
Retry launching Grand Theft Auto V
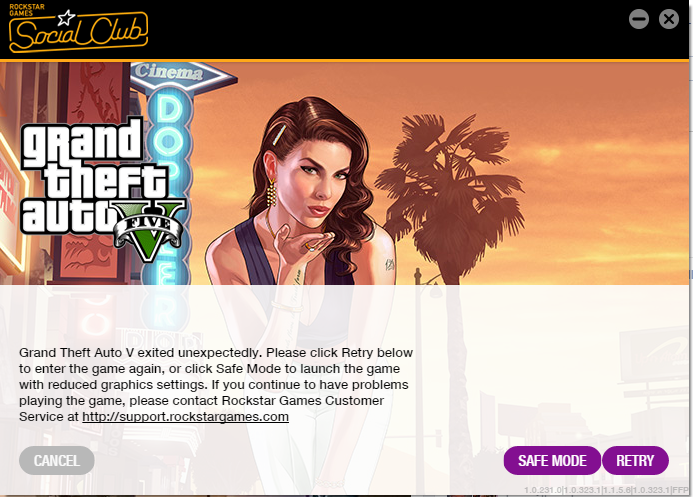[x=635, y=460]
